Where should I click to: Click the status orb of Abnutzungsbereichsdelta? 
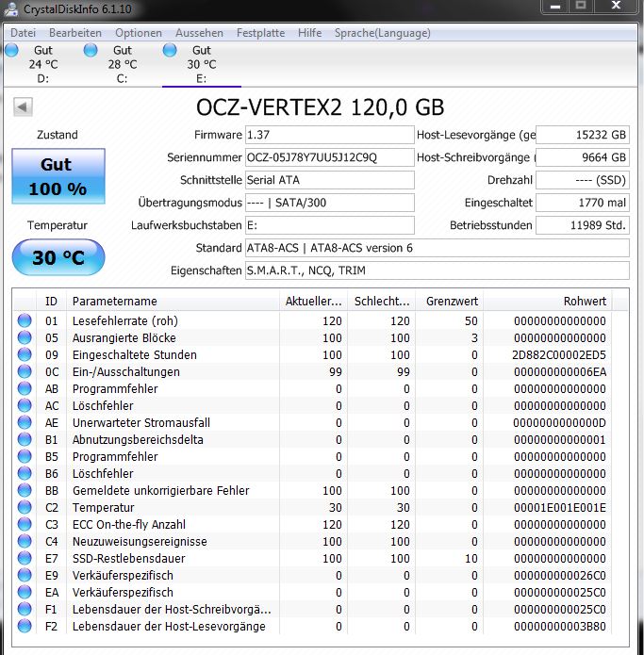(25, 439)
